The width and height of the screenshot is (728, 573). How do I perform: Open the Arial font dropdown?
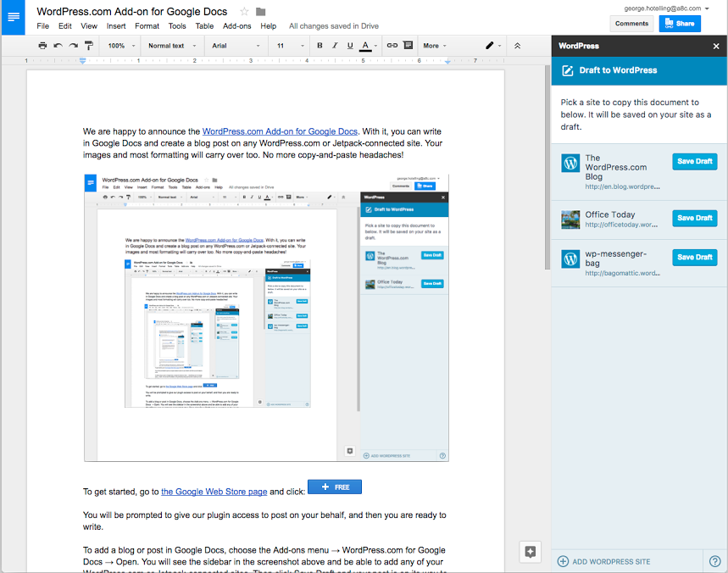coord(232,46)
